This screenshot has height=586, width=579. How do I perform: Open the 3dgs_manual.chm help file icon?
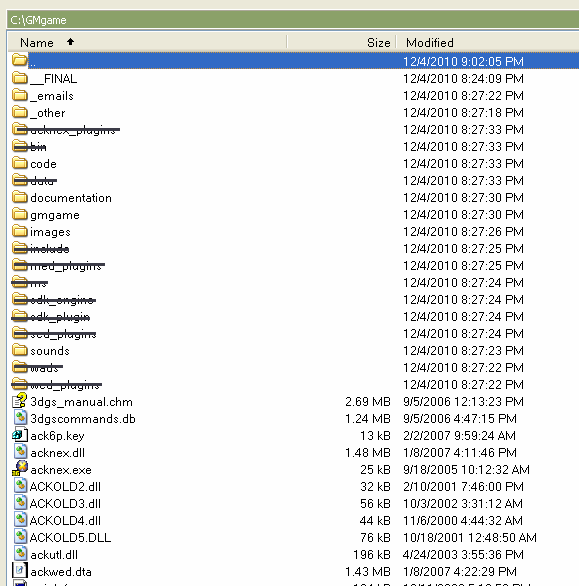[x=19, y=401]
